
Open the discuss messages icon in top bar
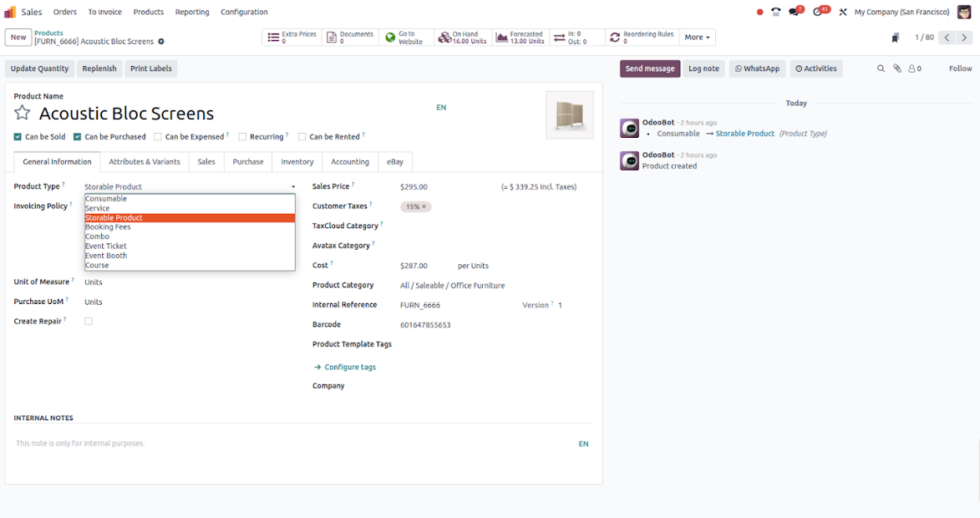795,13
